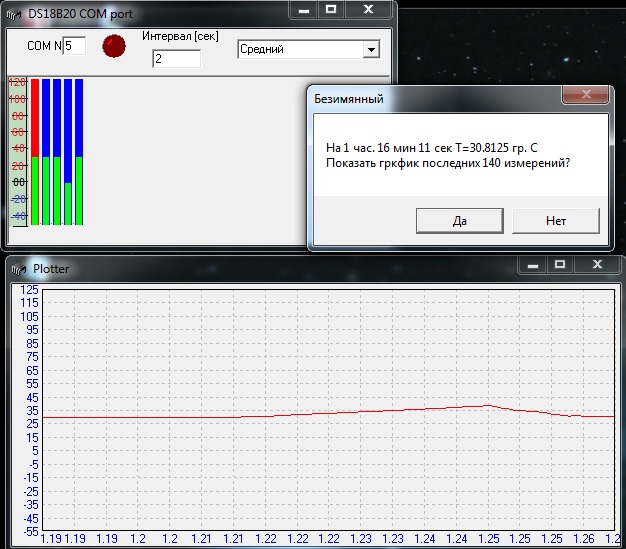Minimize the Plotter window
The image size is (626, 549).
click(534, 265)
